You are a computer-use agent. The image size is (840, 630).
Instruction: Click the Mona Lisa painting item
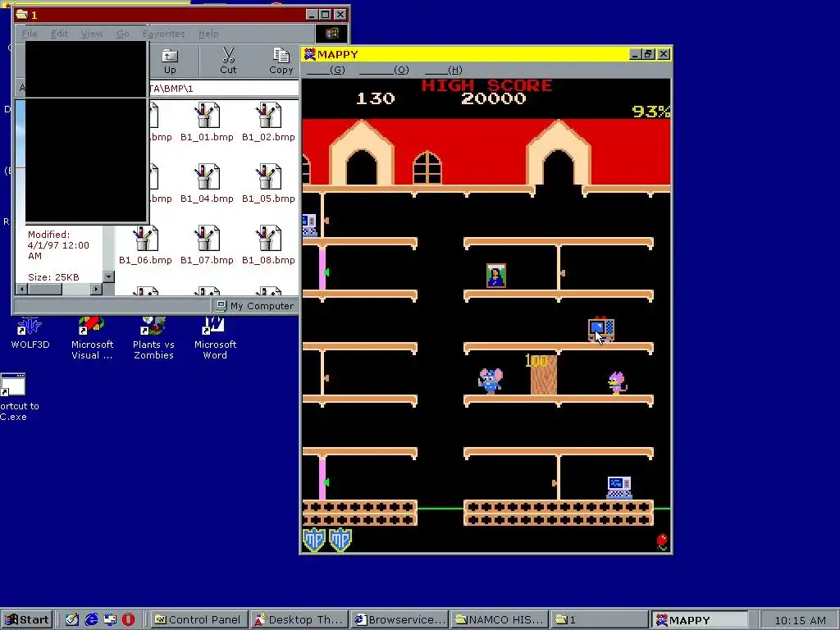click(x=496, y=276)
